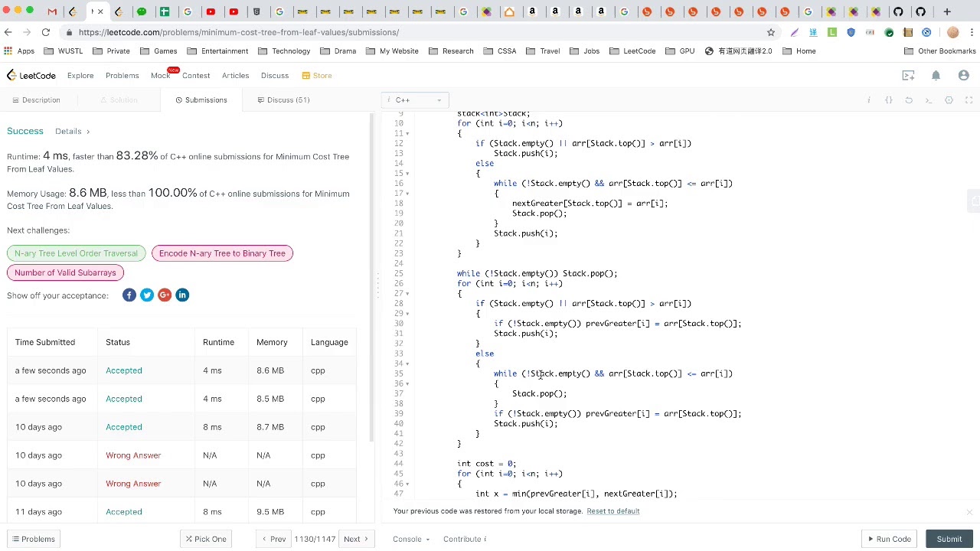Image resolution: width=980 pixels, height=551 pixels.
Task: Focus the browser address bar URL
Action: pyautogui.click(x=238, y=32)
